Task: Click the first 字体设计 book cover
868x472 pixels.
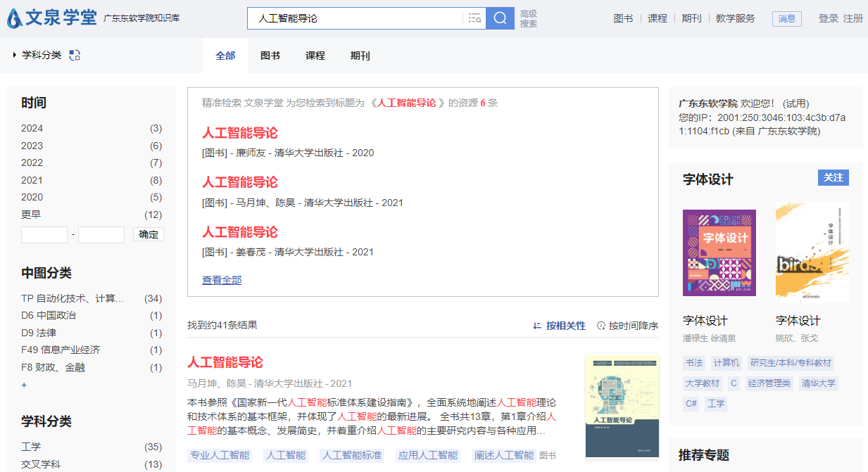Action: (x=719, y=253)
